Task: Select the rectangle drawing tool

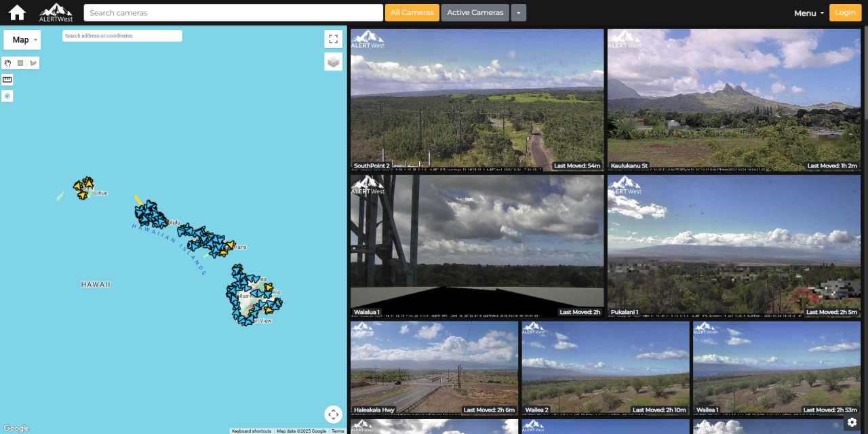Action: pos(20,62)
